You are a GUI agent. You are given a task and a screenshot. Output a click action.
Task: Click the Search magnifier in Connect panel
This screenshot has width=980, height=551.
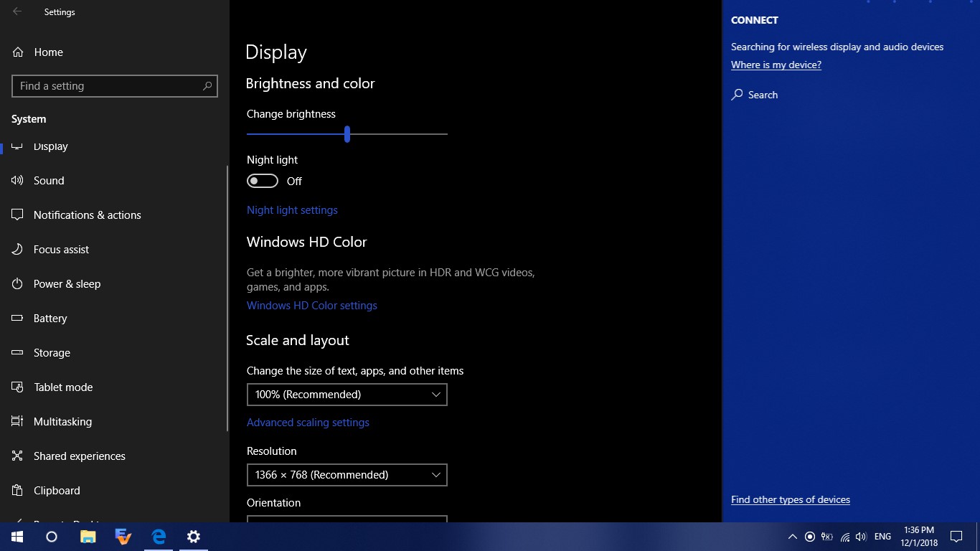coord(737,95)
